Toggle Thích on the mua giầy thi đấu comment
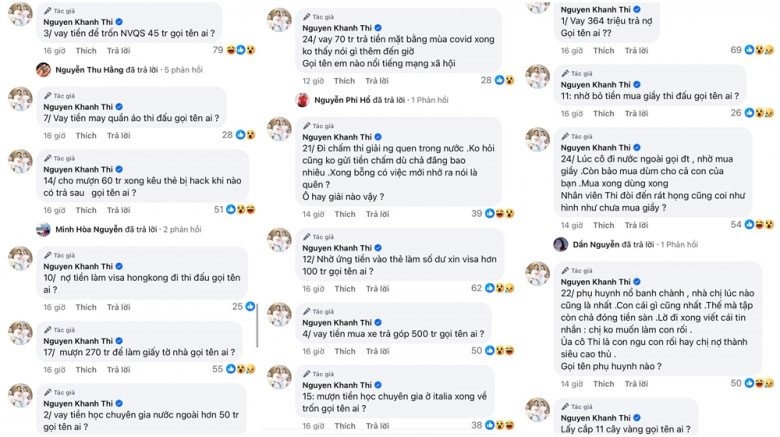This screenshot has height=437, width=780. click(603, 113)
